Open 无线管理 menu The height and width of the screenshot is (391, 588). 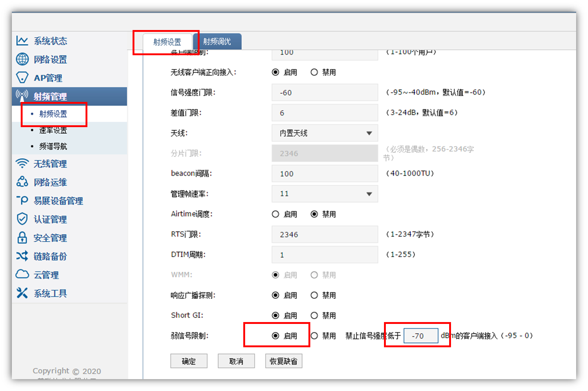[x=50, y=164]
